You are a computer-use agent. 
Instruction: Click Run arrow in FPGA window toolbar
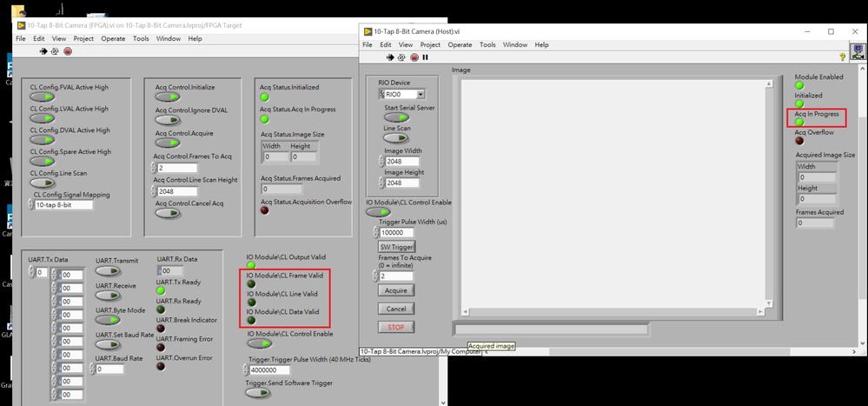tap(43, 51)
